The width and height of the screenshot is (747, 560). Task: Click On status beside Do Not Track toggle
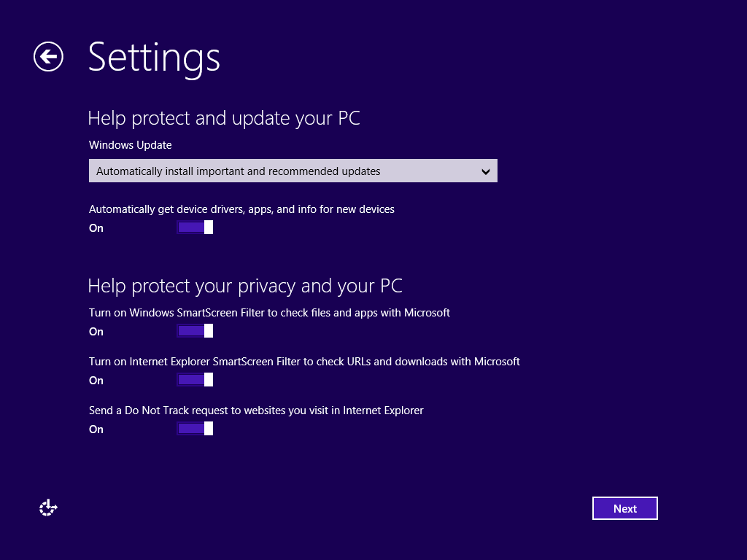[96, 429]
